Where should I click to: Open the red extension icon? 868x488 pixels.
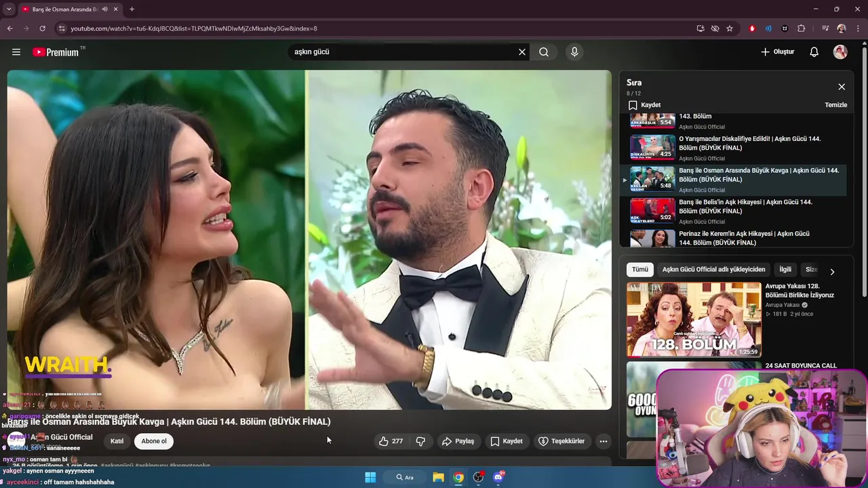[752, 28]
